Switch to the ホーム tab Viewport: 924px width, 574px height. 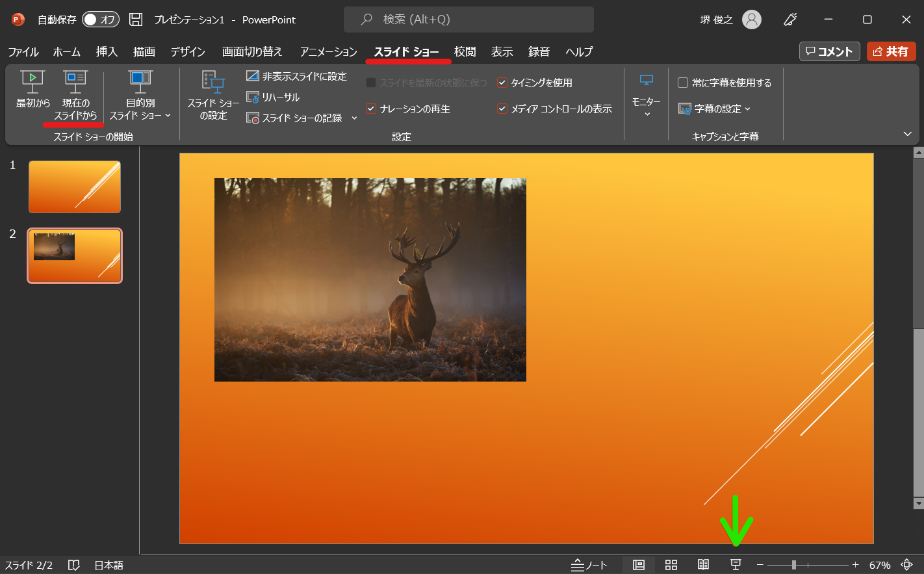(x=67, y=51)
